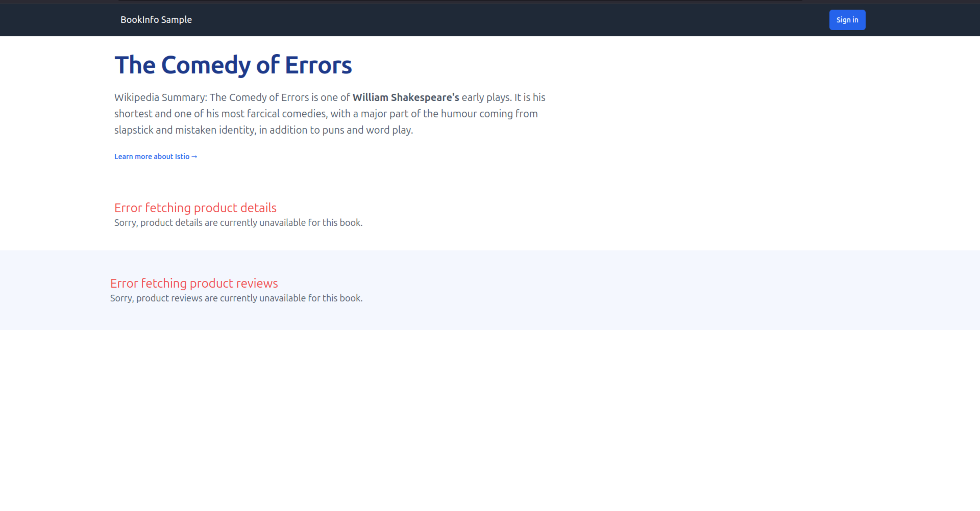
Task: Click the thin top bar above navbar
Action: (490, 2)
